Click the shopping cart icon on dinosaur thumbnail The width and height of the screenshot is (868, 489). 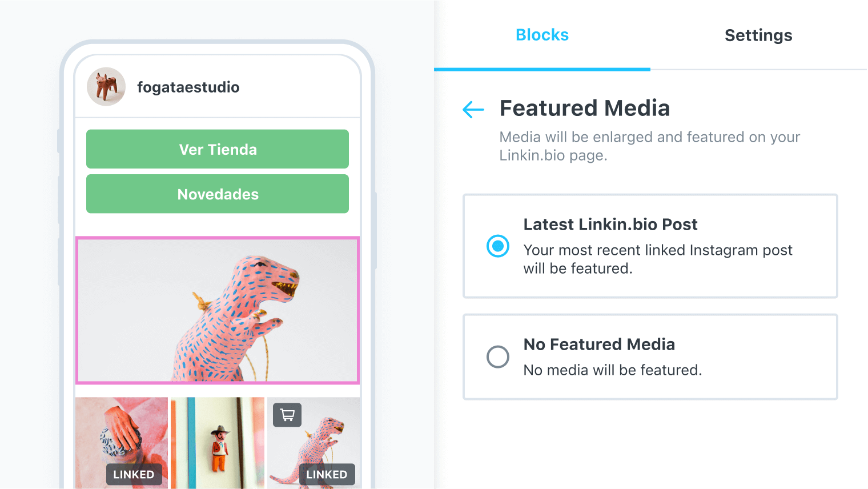287,415
